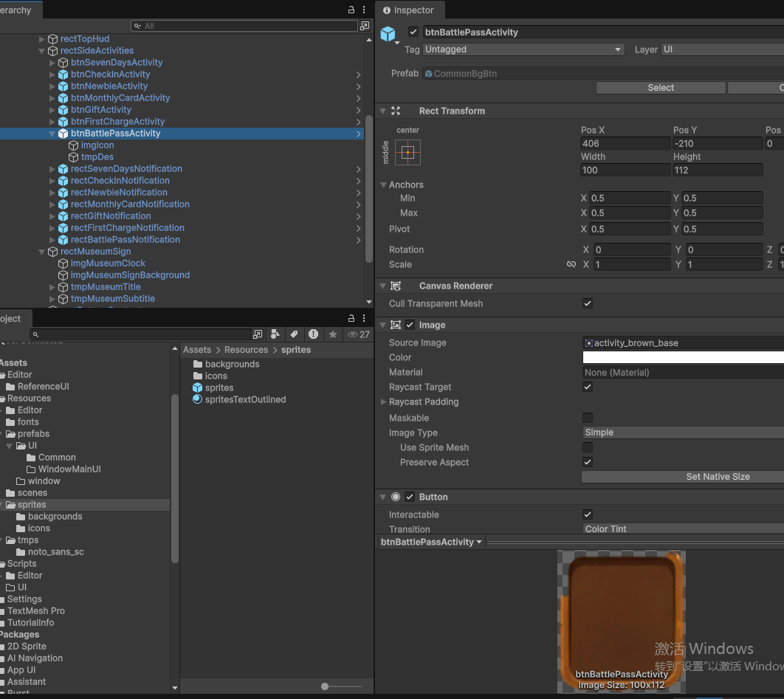Image resolution: width=784 pixels, height=699 pixels.
Task: Click the search-by-import-log-type icon
Action: pyautogui.click(x=313, y=334)
